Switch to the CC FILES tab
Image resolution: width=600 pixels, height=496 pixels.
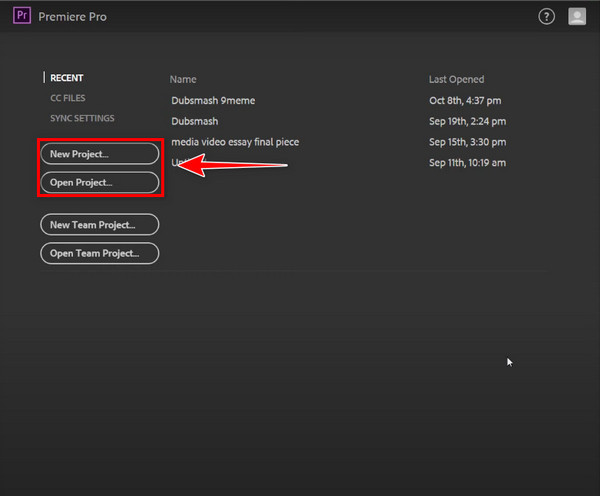(68, 98)
